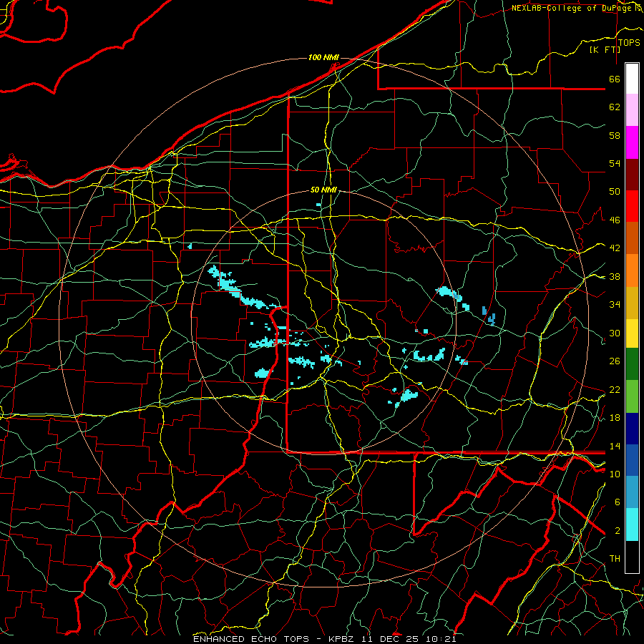Click the black threshold swatch at legend bottom
The height and width of the screenshot is (644, 644).
[632, 557]
